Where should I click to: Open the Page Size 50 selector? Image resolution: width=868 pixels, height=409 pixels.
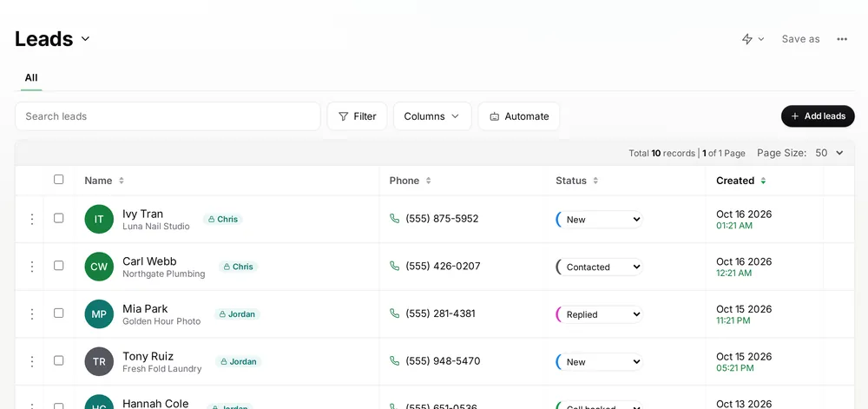829,153
